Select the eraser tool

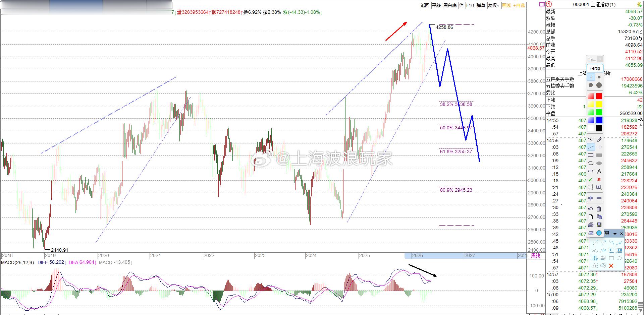click(x=599, y=139)
